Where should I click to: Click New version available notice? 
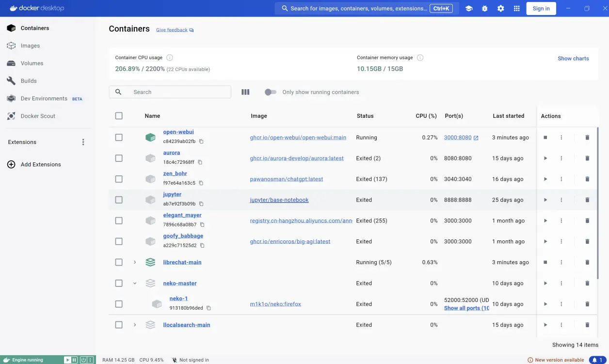(x=556, y=360)
